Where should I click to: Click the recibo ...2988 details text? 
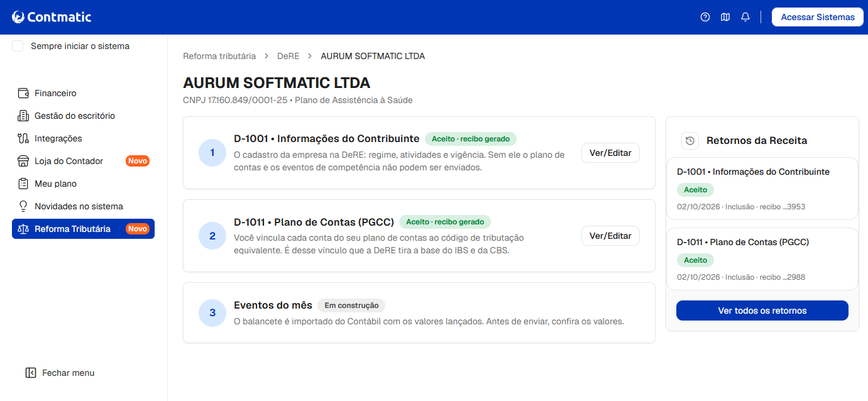(x=741, y=277)
